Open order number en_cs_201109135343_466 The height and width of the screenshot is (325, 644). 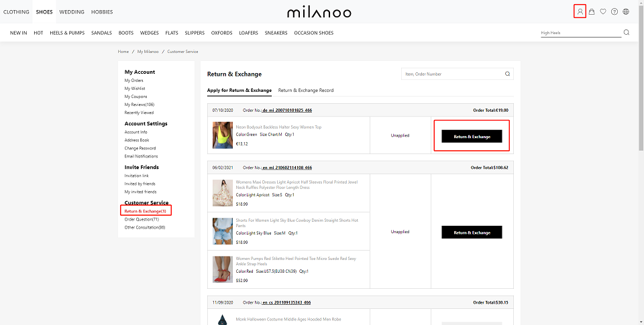pos(286,303)
